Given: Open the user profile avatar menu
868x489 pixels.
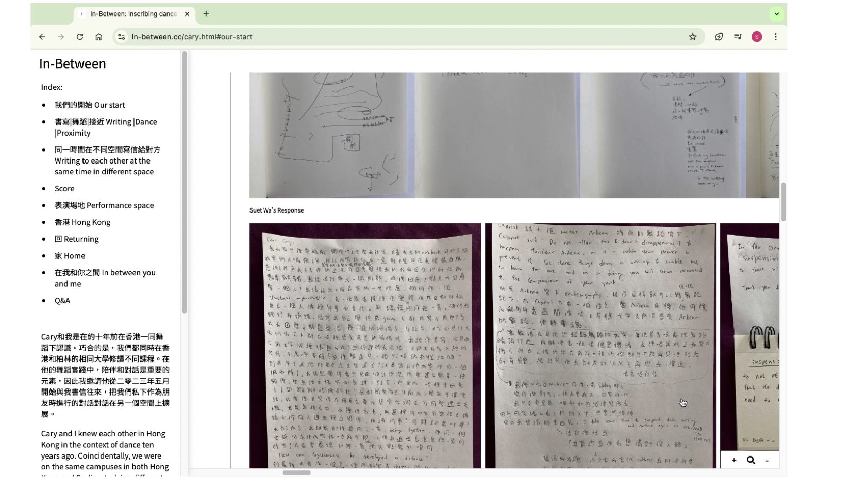Looking at the screenshot, I should point(756,37).
